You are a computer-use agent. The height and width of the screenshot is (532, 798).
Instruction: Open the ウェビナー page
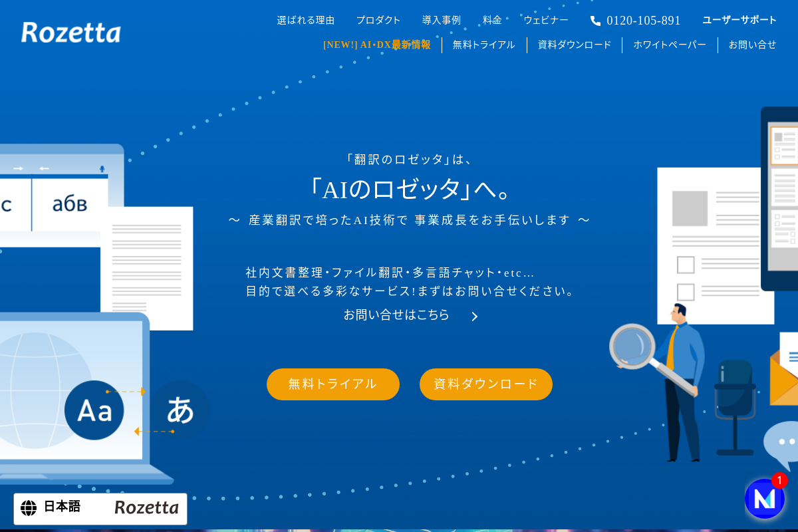[546, 20]
